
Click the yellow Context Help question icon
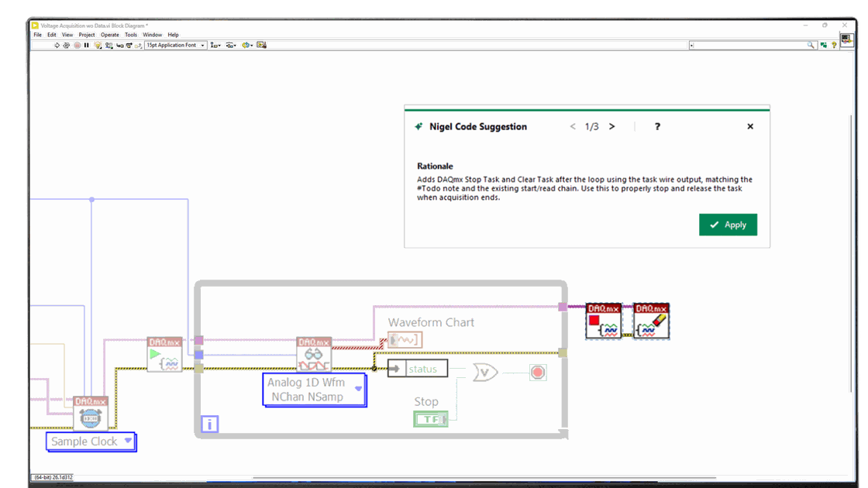tap(834, 46)
